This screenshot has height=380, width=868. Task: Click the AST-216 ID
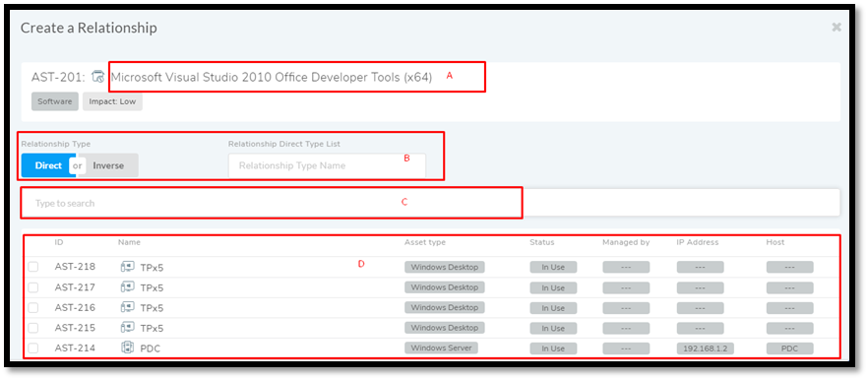75,307
